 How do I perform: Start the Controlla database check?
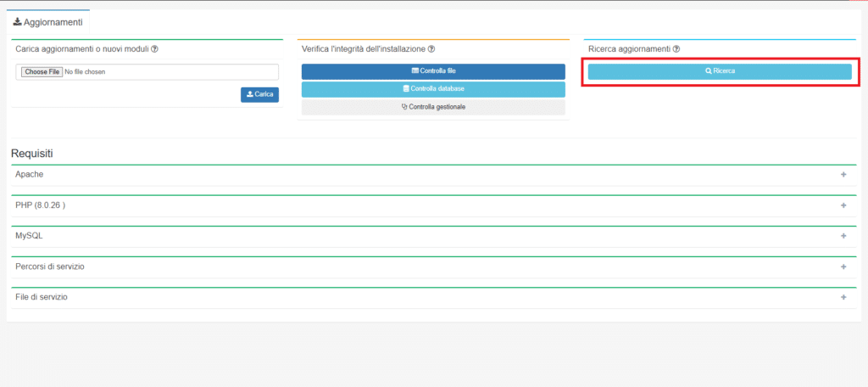[433, 89]
